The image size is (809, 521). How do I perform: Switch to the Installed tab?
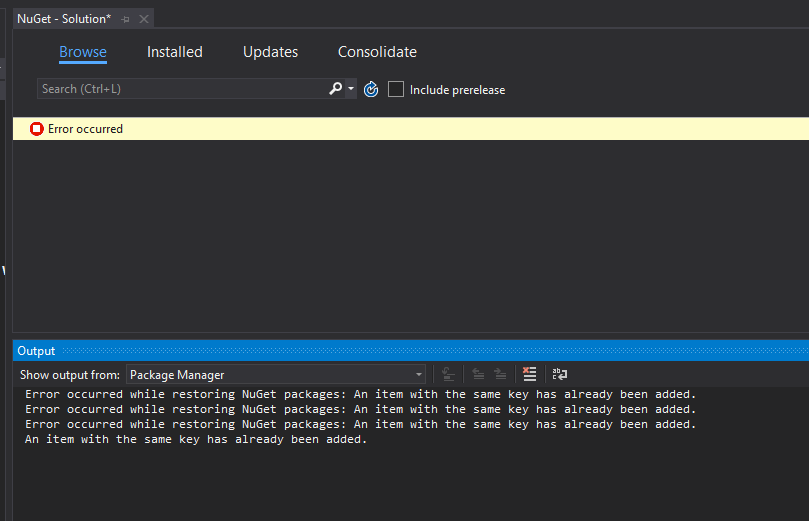(x=174, y=52)
